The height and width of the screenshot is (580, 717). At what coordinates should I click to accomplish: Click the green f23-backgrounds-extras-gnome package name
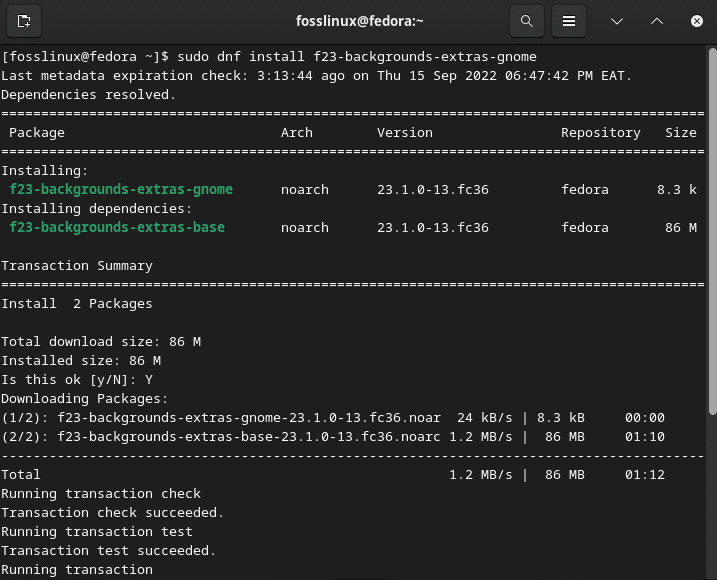click(121, 189)
